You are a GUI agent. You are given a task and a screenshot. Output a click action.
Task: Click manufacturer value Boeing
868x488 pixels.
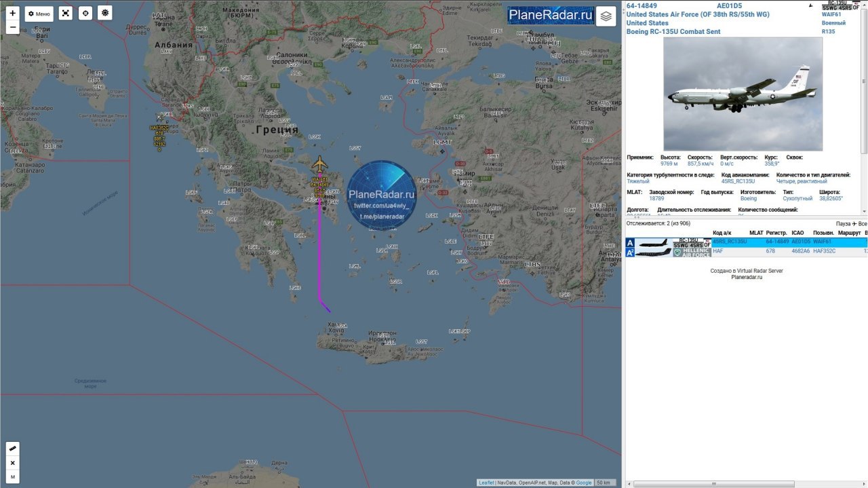click(749, 199)
